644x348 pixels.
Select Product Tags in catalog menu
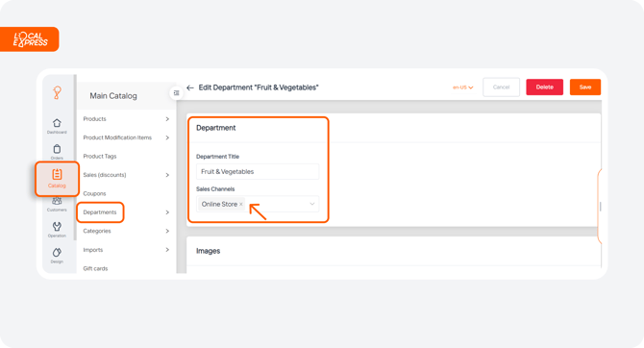[x=100, y=156]
